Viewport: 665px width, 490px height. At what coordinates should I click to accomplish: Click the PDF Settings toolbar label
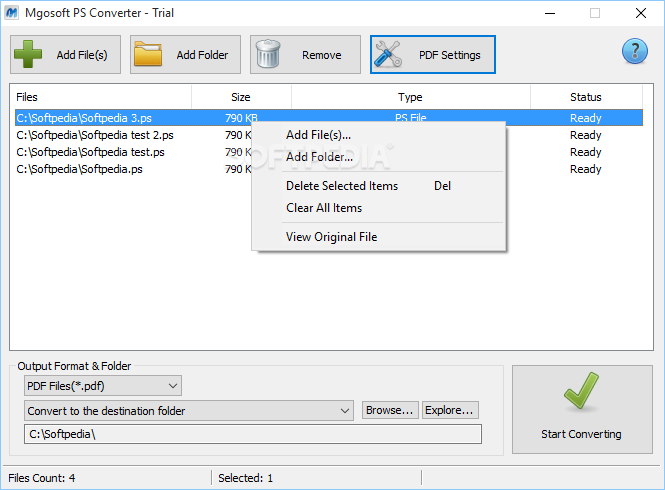click(450, 55)
